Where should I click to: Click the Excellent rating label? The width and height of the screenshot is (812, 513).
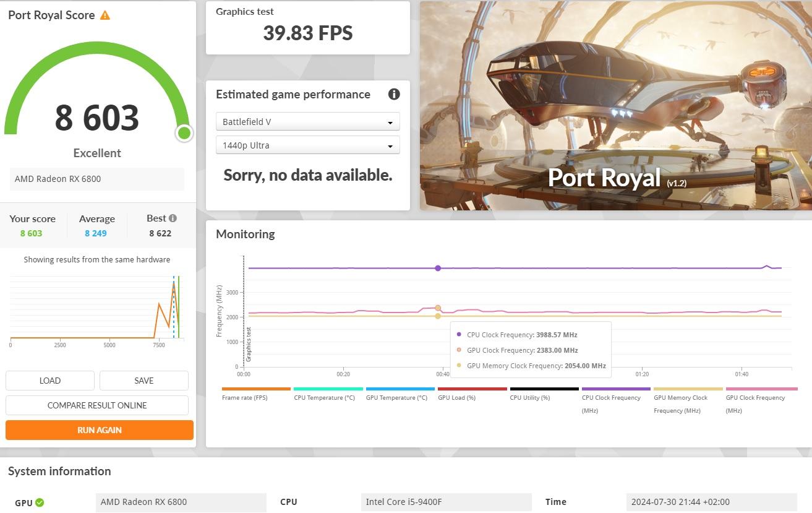click(x=97, y=153)
